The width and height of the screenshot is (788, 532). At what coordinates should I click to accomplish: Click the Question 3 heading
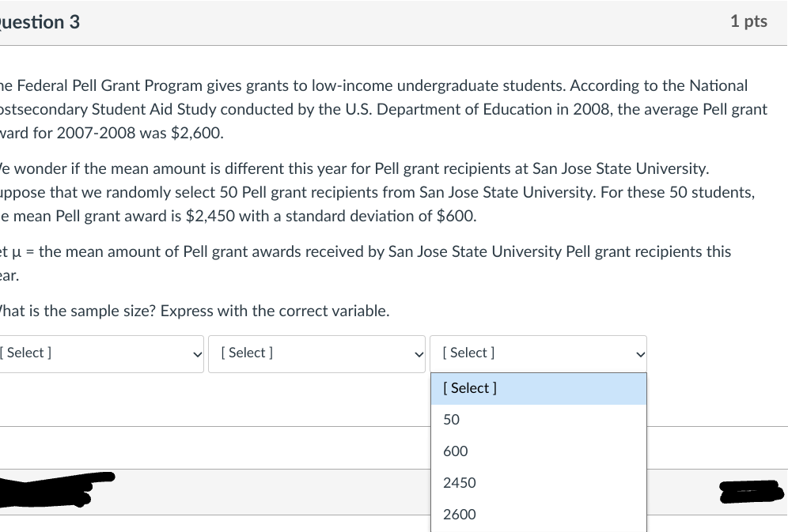(x=39, y=21)
